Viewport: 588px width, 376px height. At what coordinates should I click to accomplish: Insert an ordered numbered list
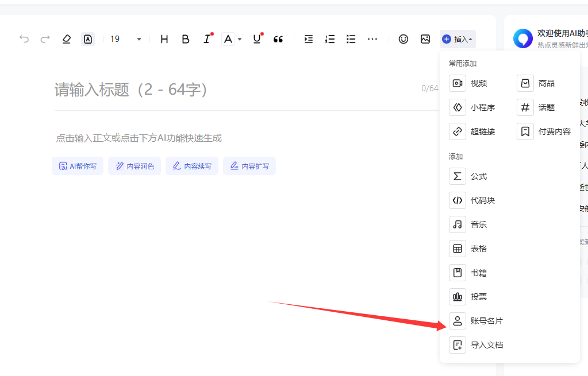tap(330, 39)
